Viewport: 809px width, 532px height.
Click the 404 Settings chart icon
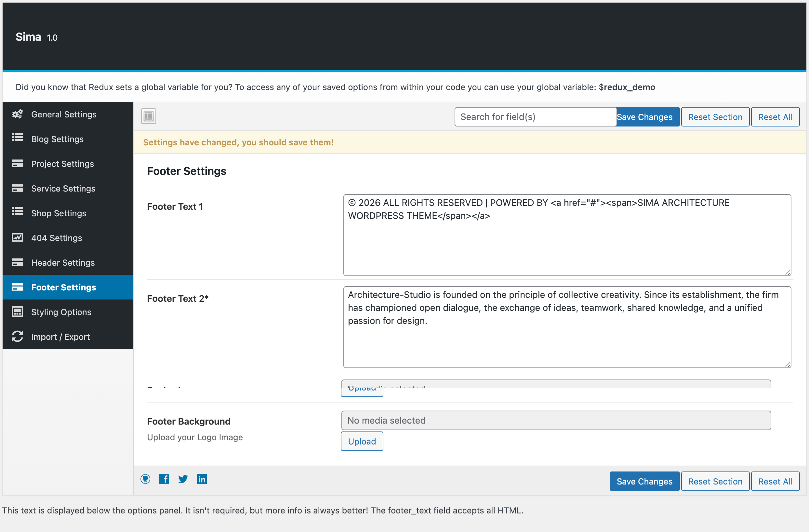pos(17,238)
